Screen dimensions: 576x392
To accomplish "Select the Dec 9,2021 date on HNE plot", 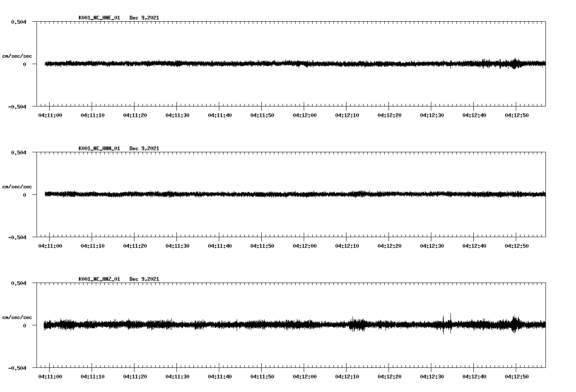I will pyautogui.click(x=144, y=18).
